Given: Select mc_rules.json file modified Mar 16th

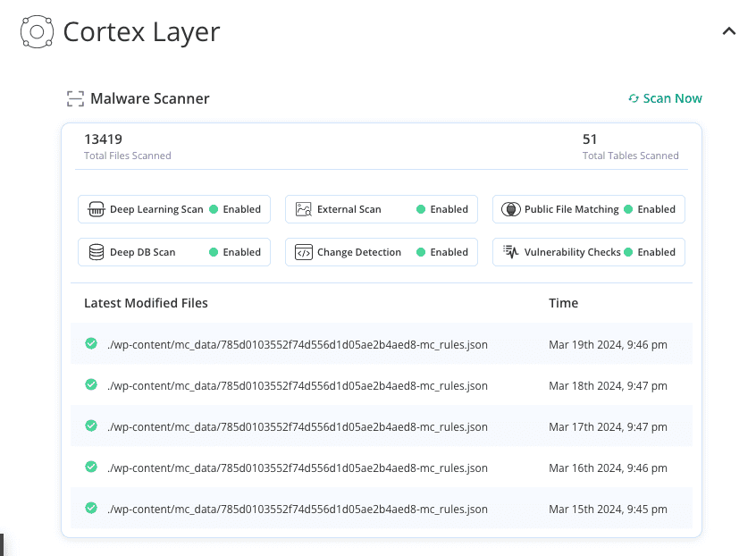Looking at the screenshot, I should 298,468.
